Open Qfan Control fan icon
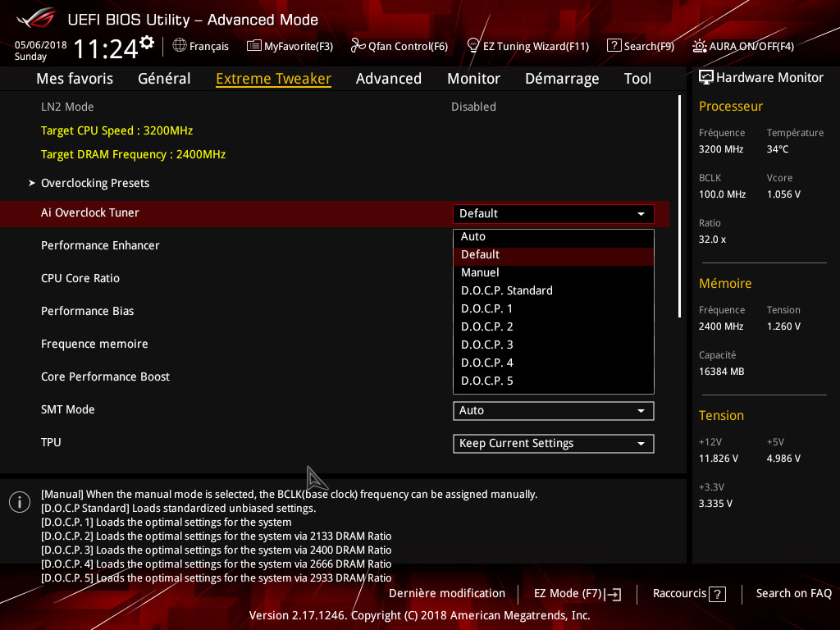This screenshot has width=840, height=630. pyautogui.click(x=358, y=46)
